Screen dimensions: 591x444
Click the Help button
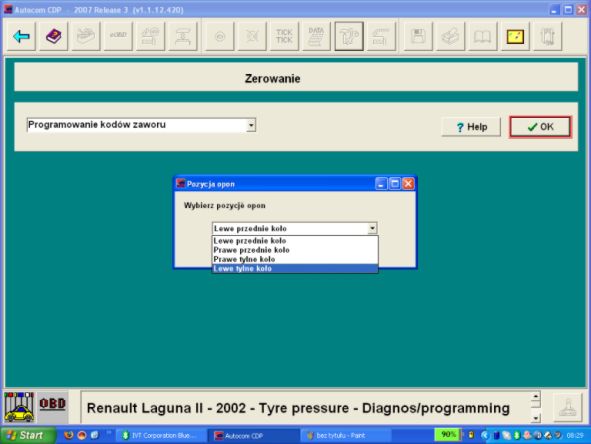[x=471, y=127]
